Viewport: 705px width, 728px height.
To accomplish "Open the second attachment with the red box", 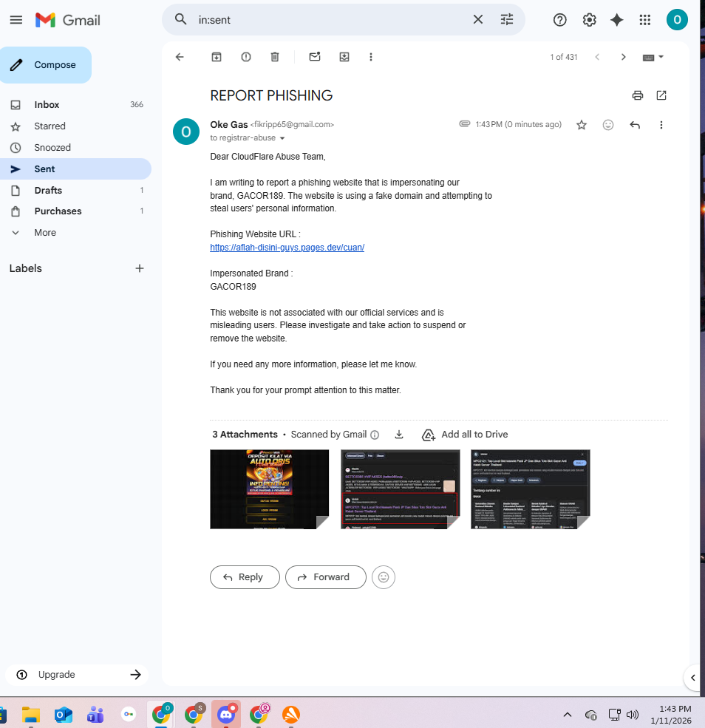I will pos(400,489).
